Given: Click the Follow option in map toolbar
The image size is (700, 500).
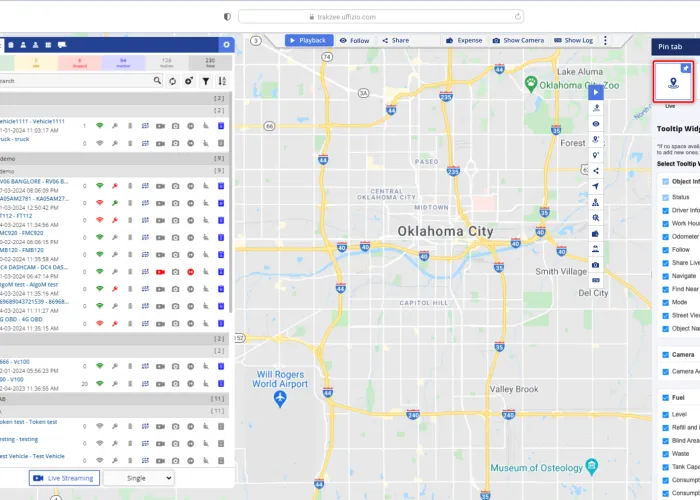Looking at the screenshot, I should tap(354, 41).
